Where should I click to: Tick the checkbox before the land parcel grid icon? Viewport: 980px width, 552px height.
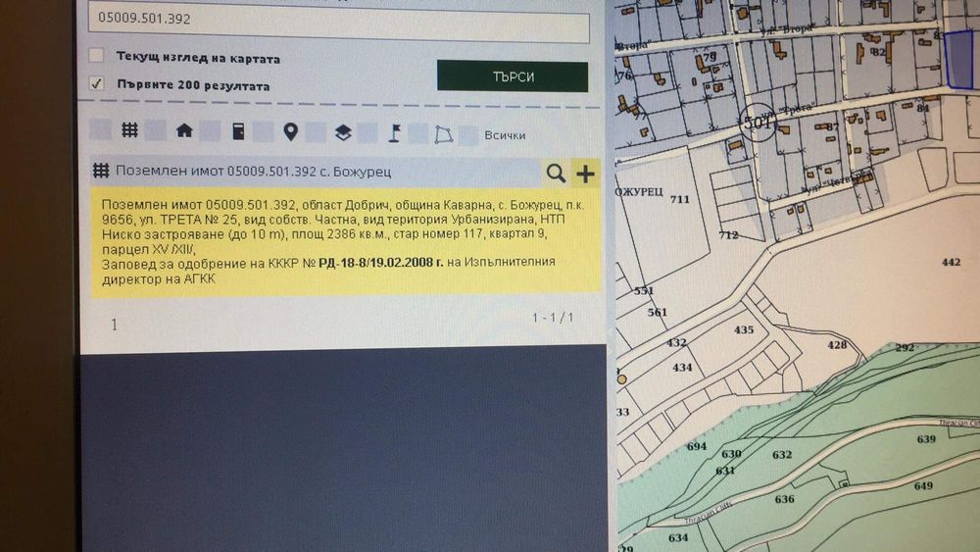pyautogui.click(x=101, y=129)
